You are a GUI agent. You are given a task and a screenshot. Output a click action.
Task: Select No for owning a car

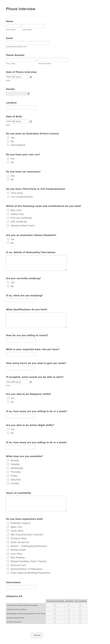point(8,162)
